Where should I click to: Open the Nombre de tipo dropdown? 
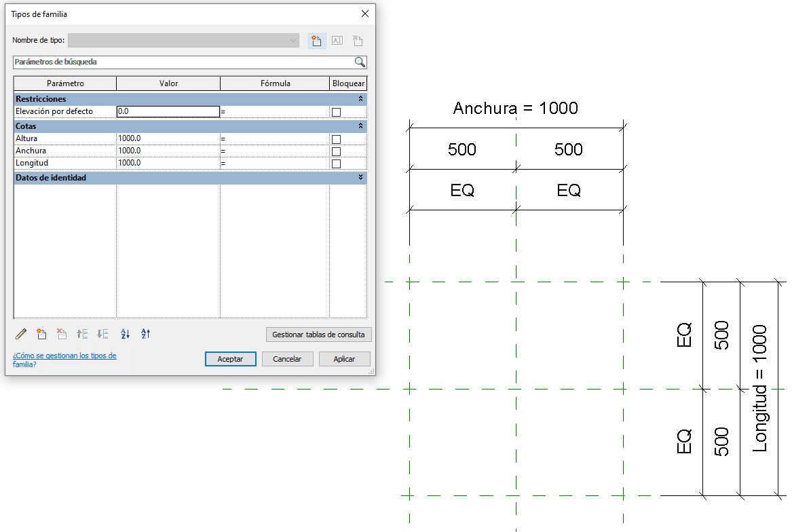pyautogui.click(x=293, y=41)
